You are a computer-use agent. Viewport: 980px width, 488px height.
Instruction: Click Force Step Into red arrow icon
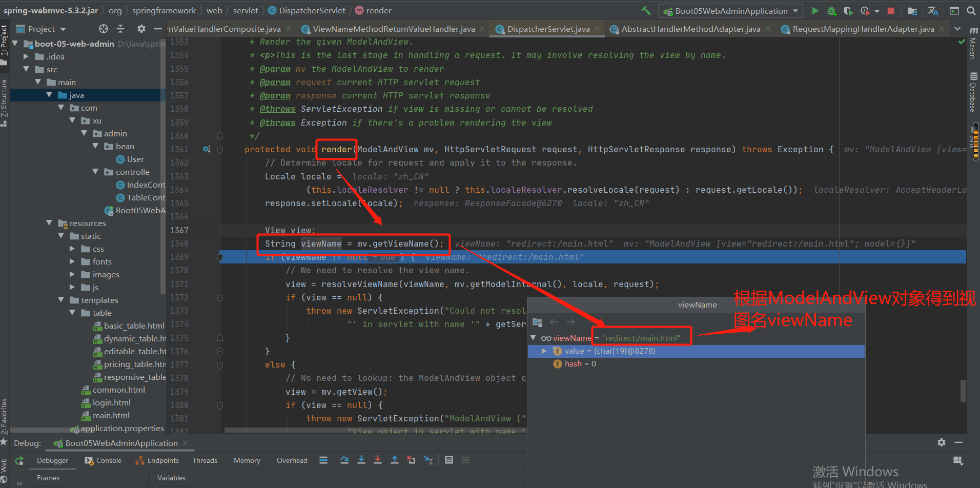pos(378,460)
